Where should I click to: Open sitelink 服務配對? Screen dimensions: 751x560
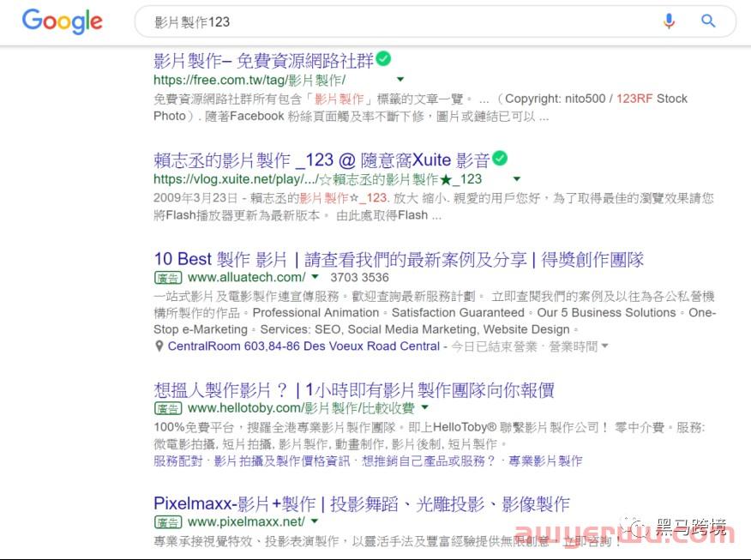click(x=178, y=461)
